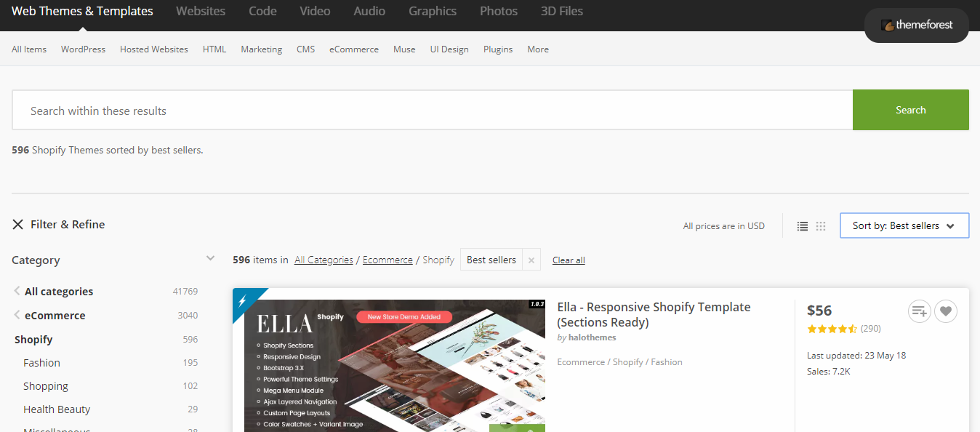Select HTML in subnavigation

[x=214, y=49]
